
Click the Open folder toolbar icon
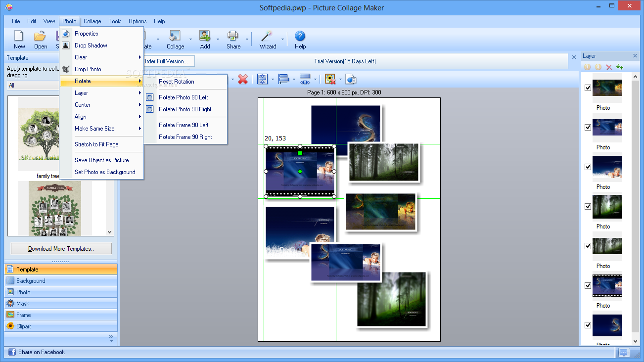pyautogui.click(x=40, y=36)
